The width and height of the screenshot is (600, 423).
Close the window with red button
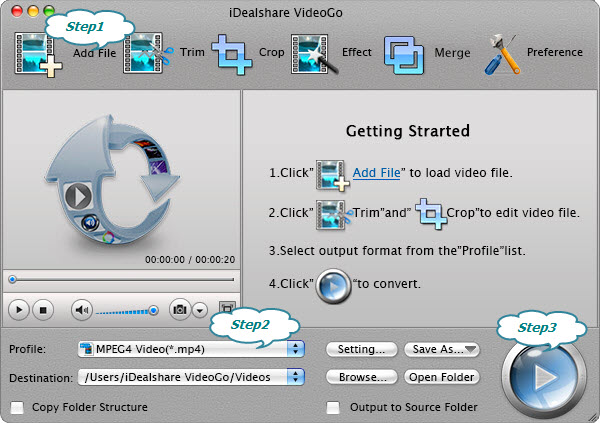tap(17, 11)
